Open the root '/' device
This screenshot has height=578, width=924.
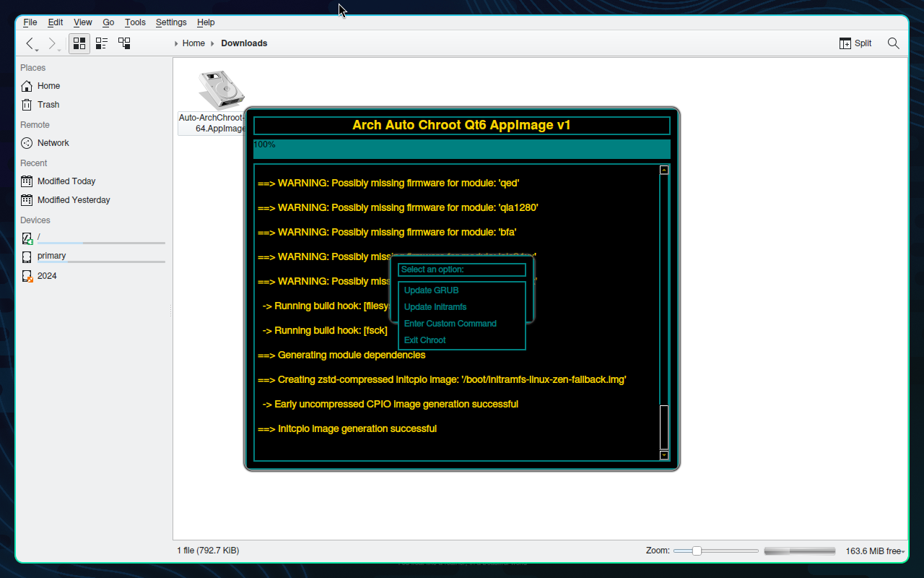pyautogui.click(x=94, y=238)
